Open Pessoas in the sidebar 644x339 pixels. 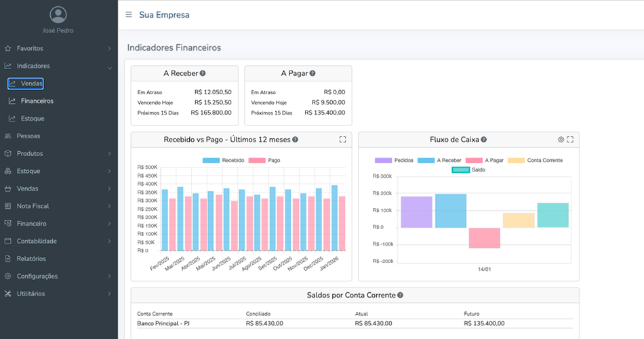[28, 136]
